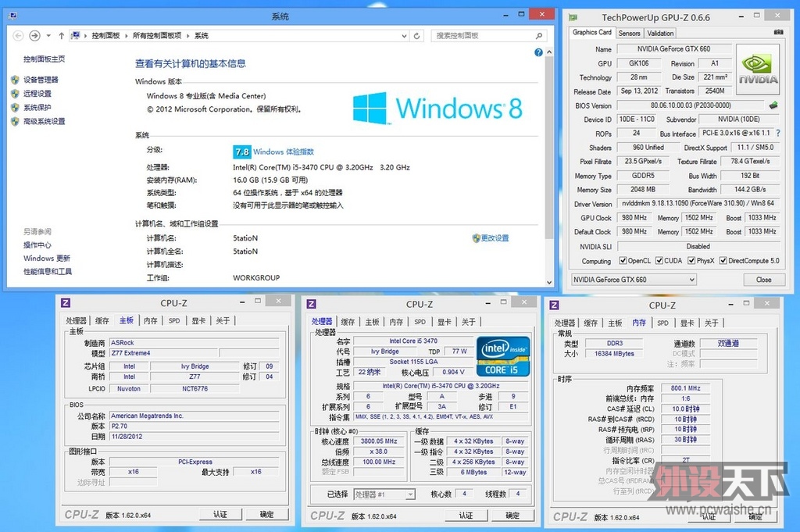Open recent locations dropdown arrow by navigation
The height and width of the screenshot is (532, 800).
click(48, 36)
